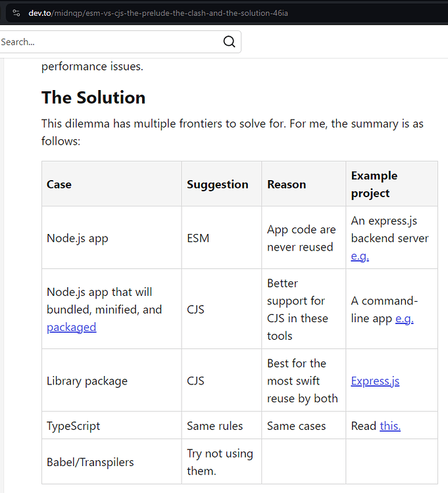The height and width of the screenshot is (493, 448).
Task: Click the 'Node.js app' table cell
Action: tap(112, 238)
